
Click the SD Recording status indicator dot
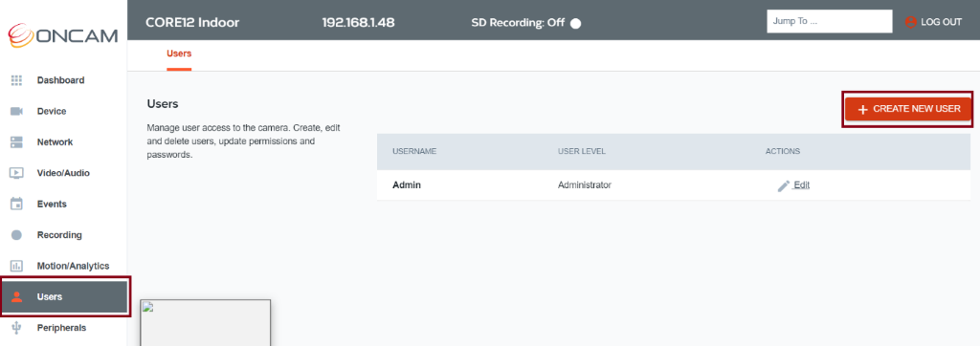point(575,23)
